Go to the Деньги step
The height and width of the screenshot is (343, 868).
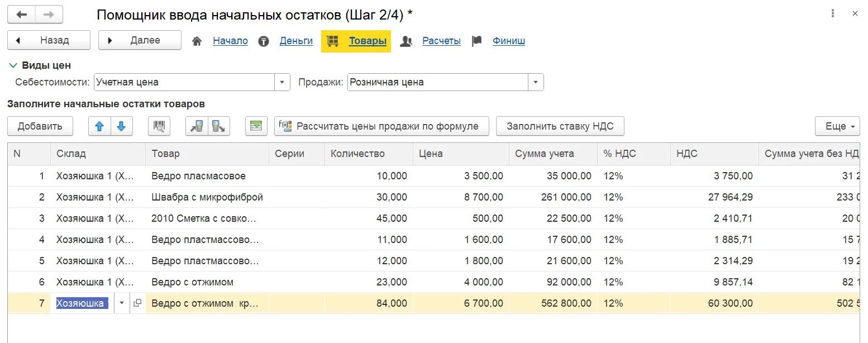[296, 41]
